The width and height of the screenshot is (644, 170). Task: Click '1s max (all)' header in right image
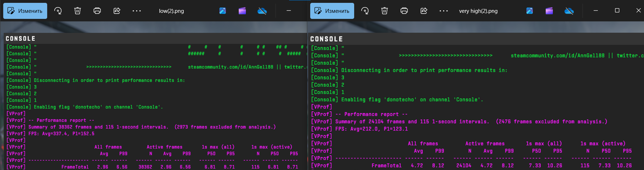(544, 143)
